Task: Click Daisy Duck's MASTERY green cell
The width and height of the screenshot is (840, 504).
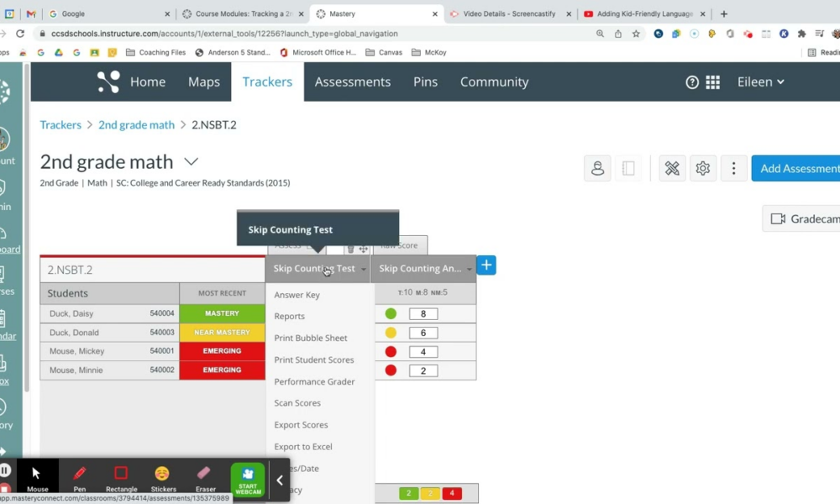Action: point(222,313)
